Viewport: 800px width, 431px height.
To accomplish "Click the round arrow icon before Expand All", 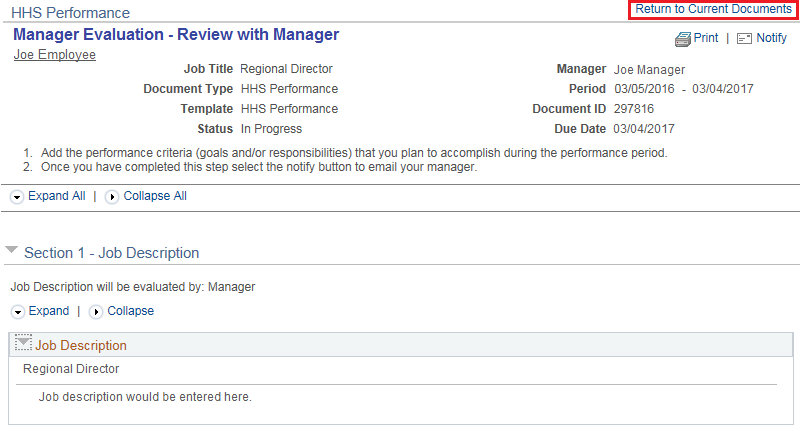I will pos(17,197).
